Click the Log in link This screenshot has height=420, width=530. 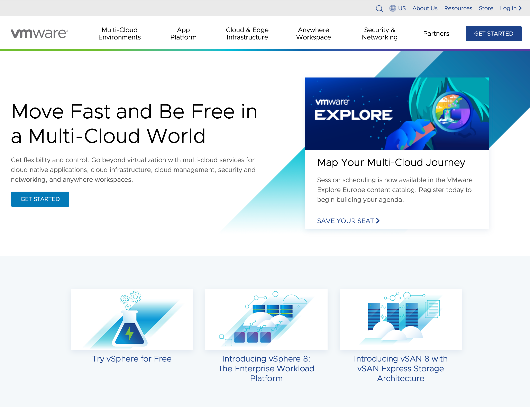coord(508,8)
